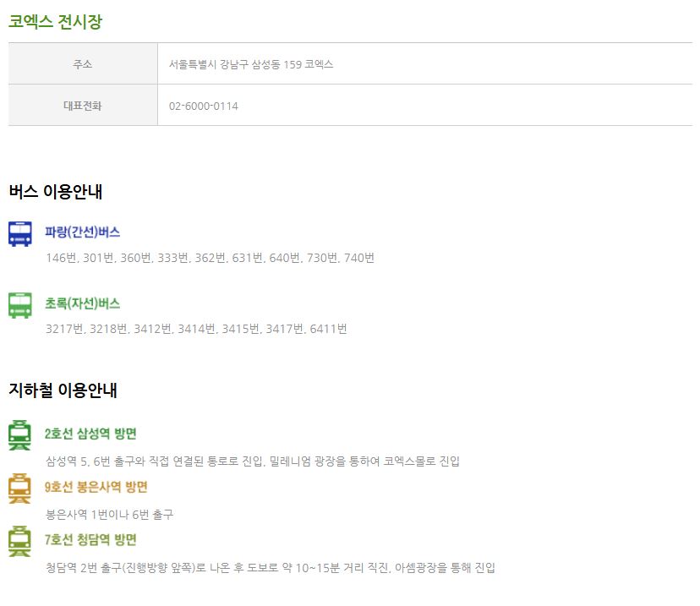The height and width of the screenshot is (606, 700).
Task: Click the address 서울특별시 강남구 삼성동 159 코엑스
Action: pos(251,64)
